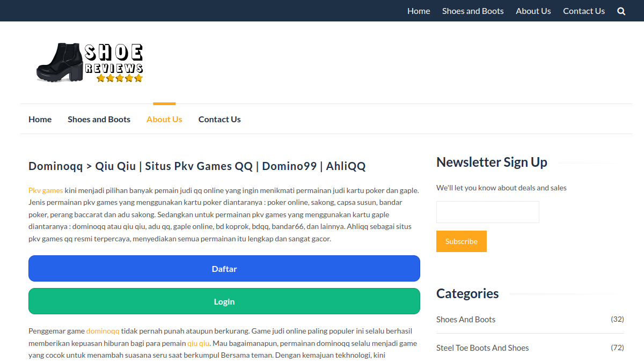The image size is (644, 362).
Task: Click the Categories sidebar heading
Action: 467,293
